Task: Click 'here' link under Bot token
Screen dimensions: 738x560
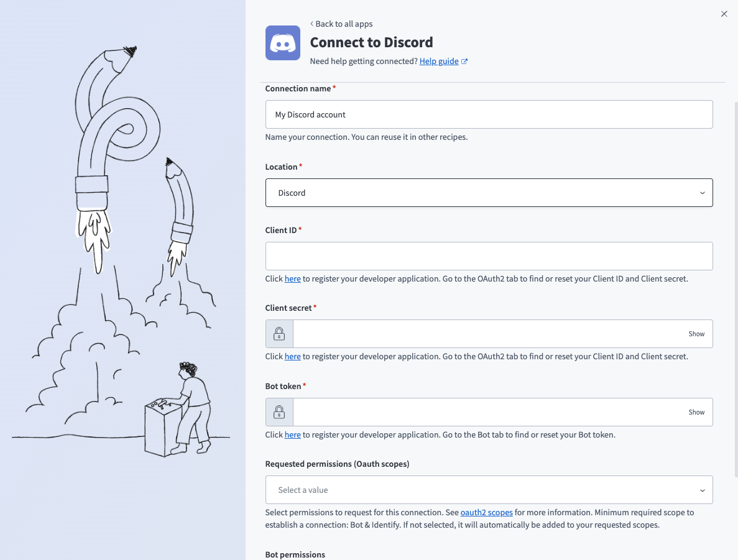Action: tap(292, 434)
